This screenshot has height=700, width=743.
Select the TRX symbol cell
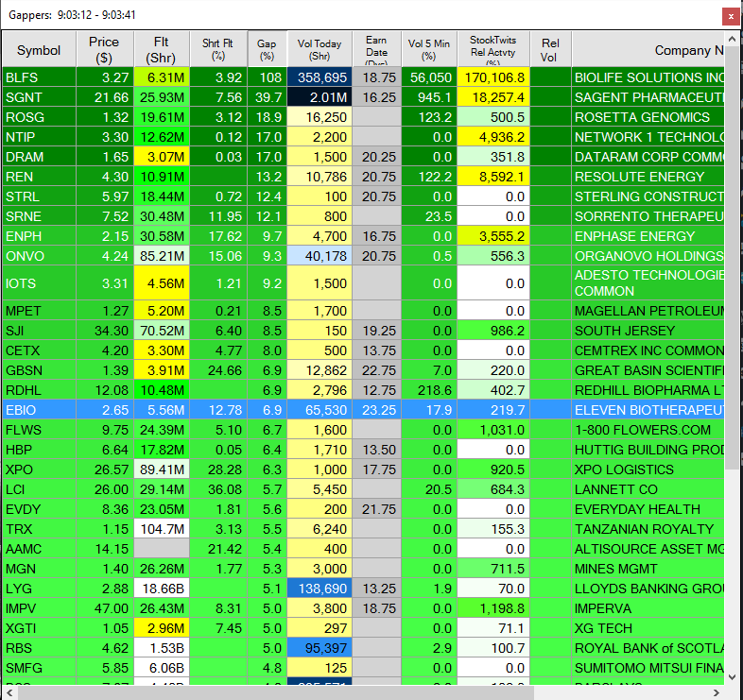[x=39, y=529]
